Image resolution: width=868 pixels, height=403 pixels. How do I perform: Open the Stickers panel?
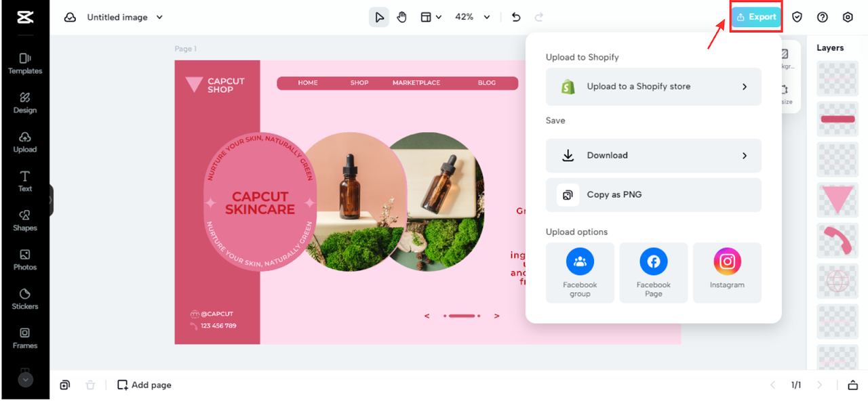[x=25, y=299]
